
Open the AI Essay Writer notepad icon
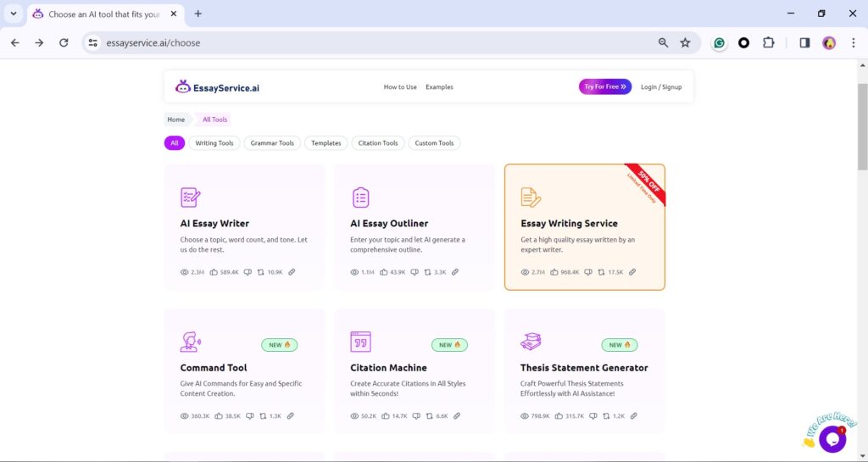click(x=191, y=198)
